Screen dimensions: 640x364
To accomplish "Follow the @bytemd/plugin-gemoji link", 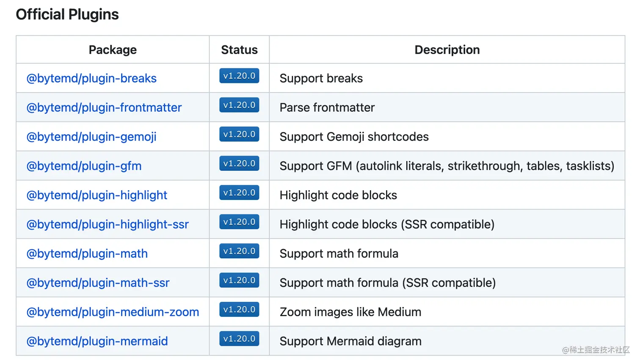I will tap(91, 137).
